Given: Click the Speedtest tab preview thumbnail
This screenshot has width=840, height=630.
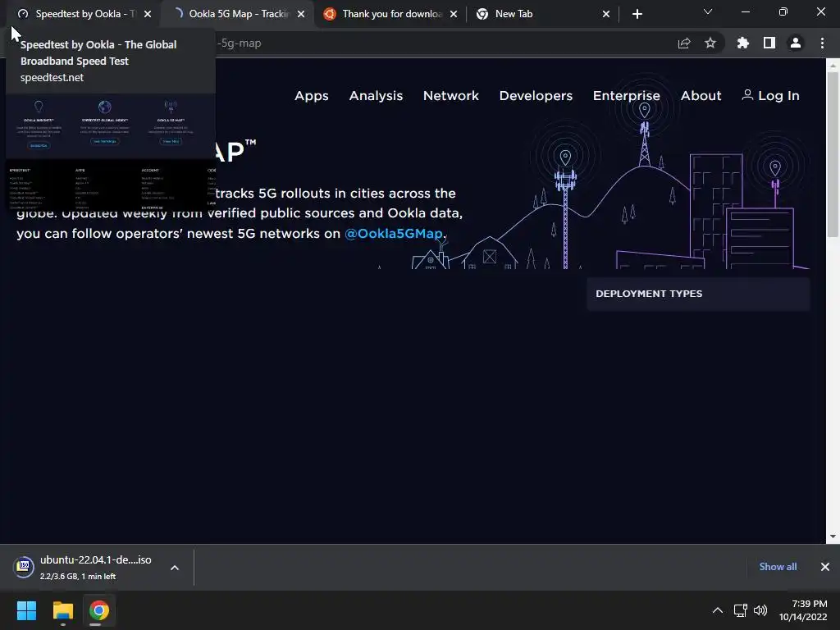Looking at the screenshot, I should click(111, 152).
